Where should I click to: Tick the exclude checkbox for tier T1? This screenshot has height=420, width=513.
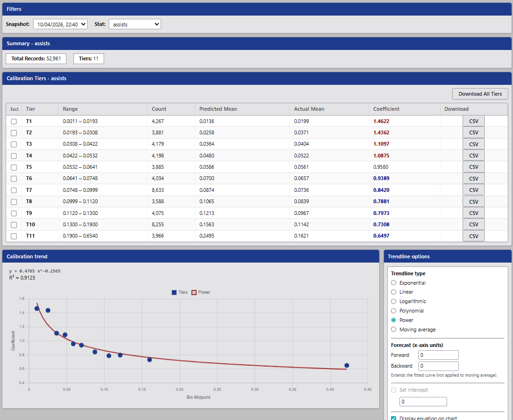(x=14, y=122)
